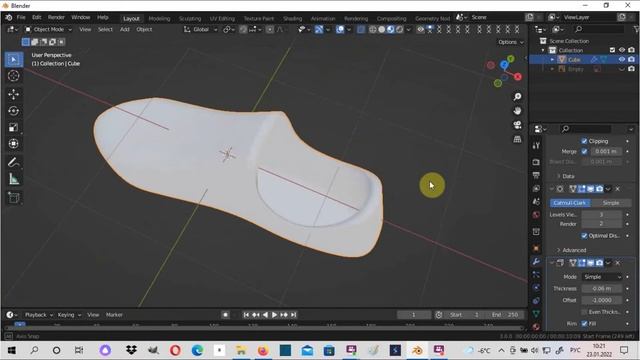Click the Solidify Offset value field
The height and width of the screenshot is (360, 640).
(602, 300)
